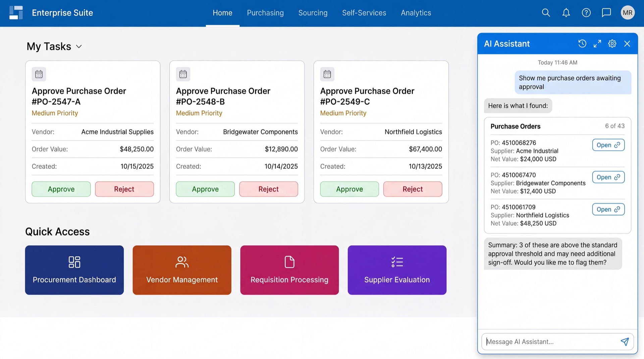This screenshot has width=644, height=359.
Task: Click Medium Priority label on PO-2547-A
Action: (55, 113)
